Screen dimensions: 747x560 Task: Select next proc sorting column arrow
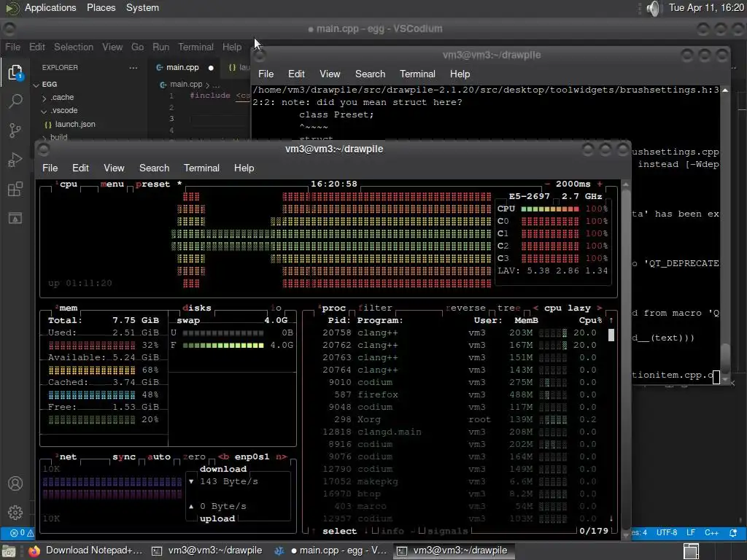click(600, 308)
